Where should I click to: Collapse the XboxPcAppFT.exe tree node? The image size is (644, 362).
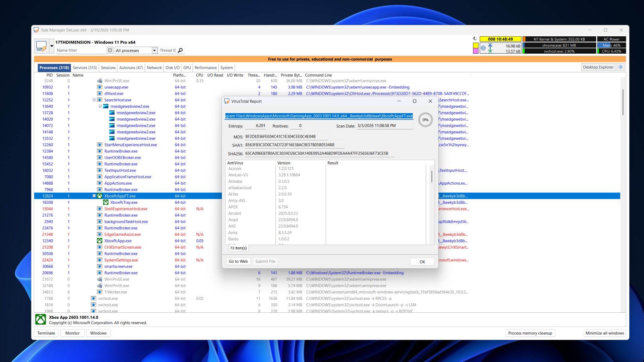[x=94, y=196]
